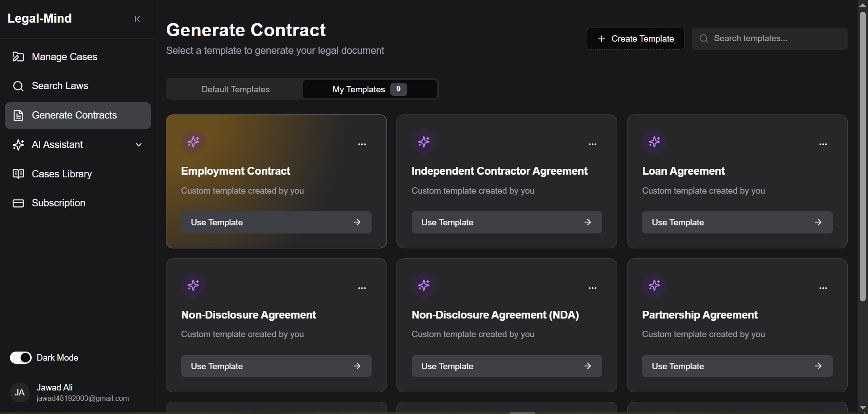Select the My Templates tab
The width and height of the screenshot is (868, 414).
coord(370,89)
